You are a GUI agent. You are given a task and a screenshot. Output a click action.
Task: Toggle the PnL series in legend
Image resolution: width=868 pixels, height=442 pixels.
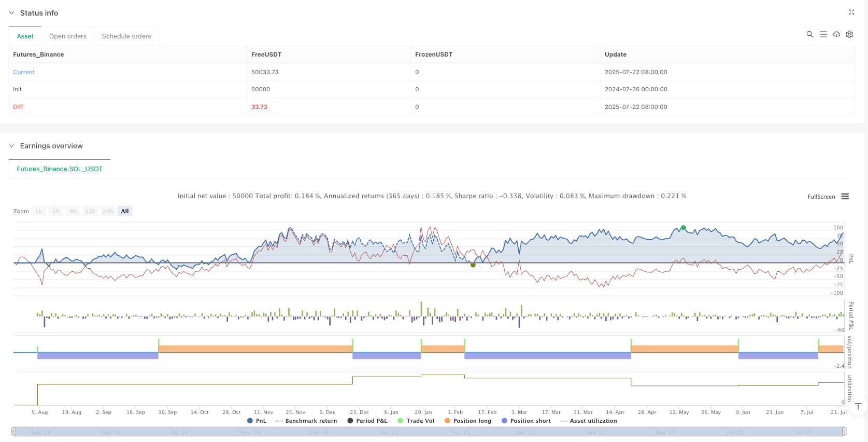click(x=257, y=421)
